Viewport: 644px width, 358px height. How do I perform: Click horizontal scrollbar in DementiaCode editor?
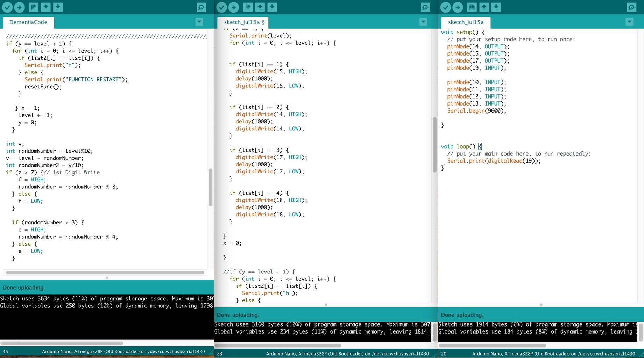tap(105, 272)
